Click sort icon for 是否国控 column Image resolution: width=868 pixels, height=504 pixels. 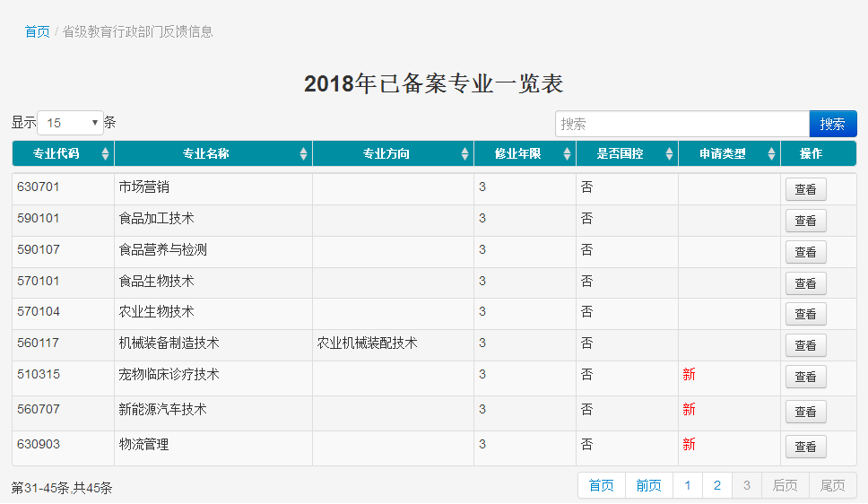[669, 154]
